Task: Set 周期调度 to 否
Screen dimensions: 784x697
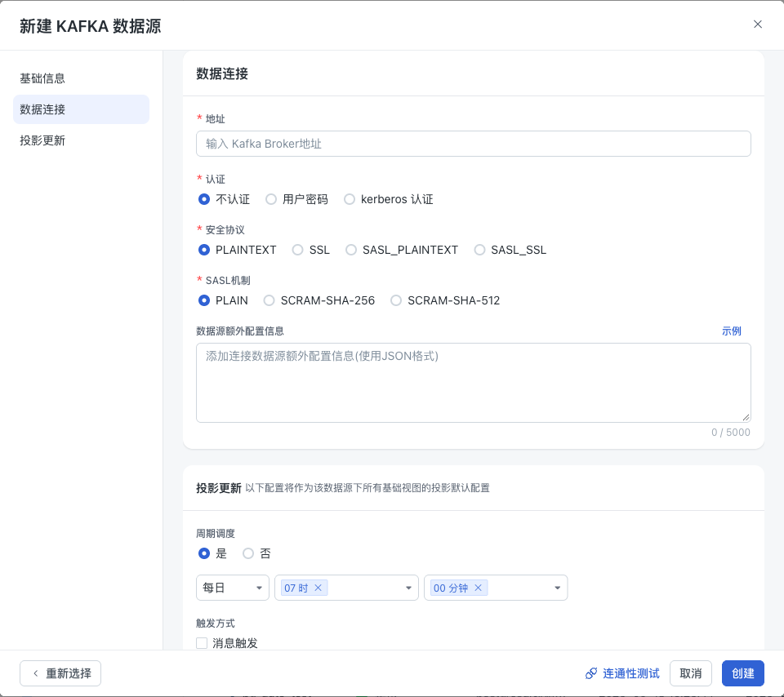Action: (248, 553)
